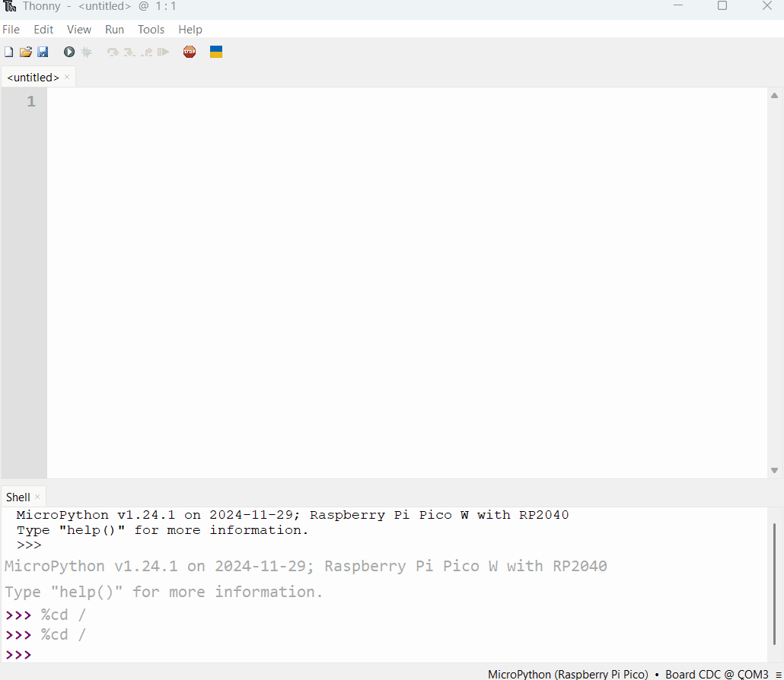Image resolution: width=784 pixels, height=680 pixels.
Task: Open the Edit menu
Action: coord(43,30)
